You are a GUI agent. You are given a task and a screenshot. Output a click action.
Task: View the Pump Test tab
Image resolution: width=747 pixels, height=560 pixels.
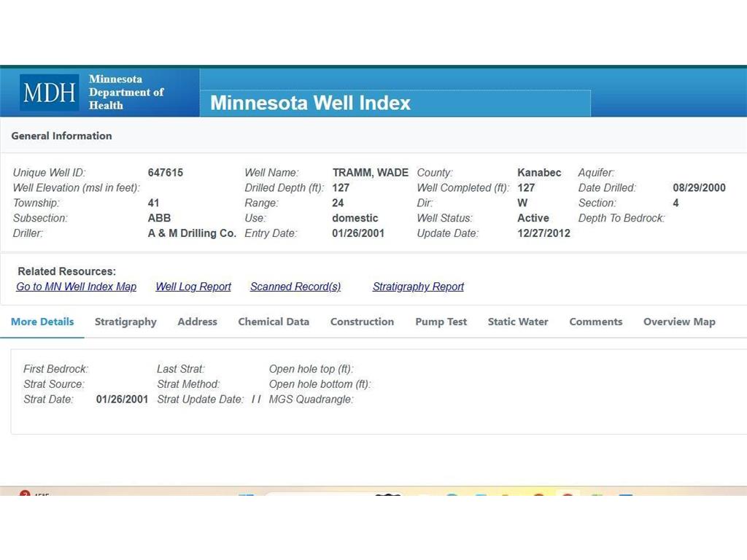pos(441,322)
